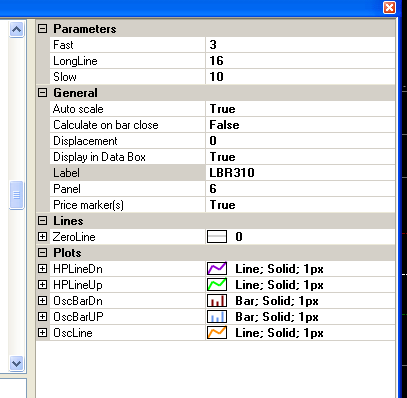The height and width of the screenshot is (398, 407).
Task: Edit the Fast parameter value 3
Action: (300, 45)
